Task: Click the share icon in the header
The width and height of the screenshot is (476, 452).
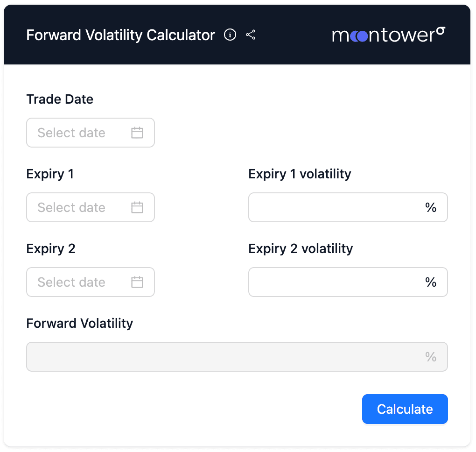Action: tap(251, 35)
